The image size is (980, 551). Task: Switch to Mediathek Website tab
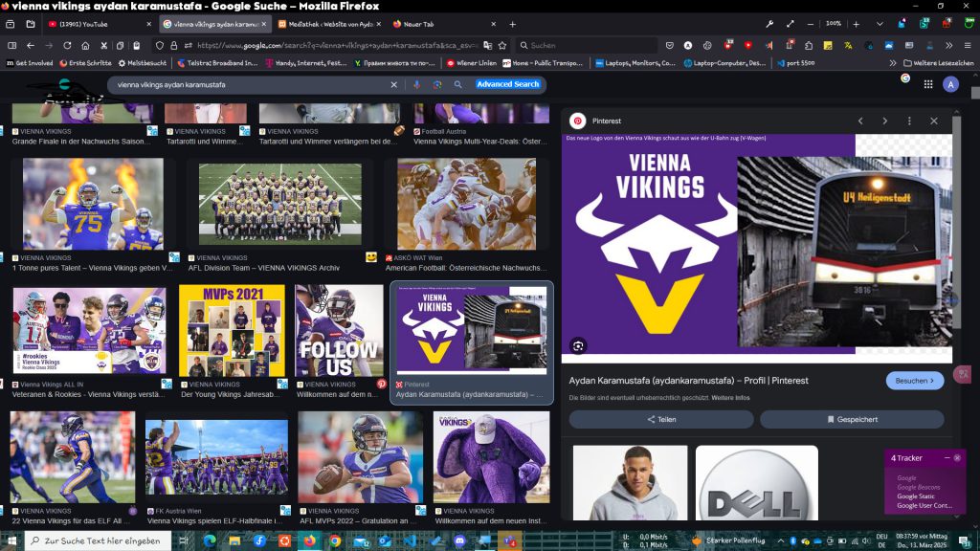(329, 24)
